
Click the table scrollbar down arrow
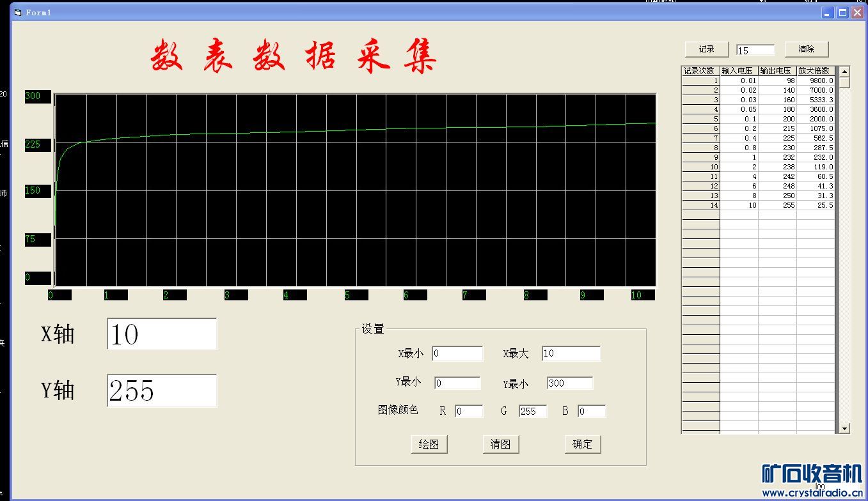(844, 428)
